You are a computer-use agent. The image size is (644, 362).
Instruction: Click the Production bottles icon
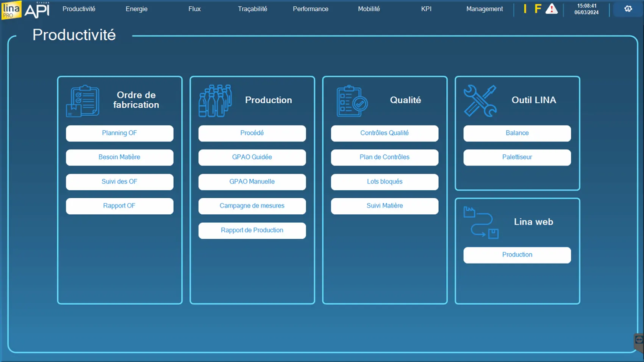coord(215,101)
